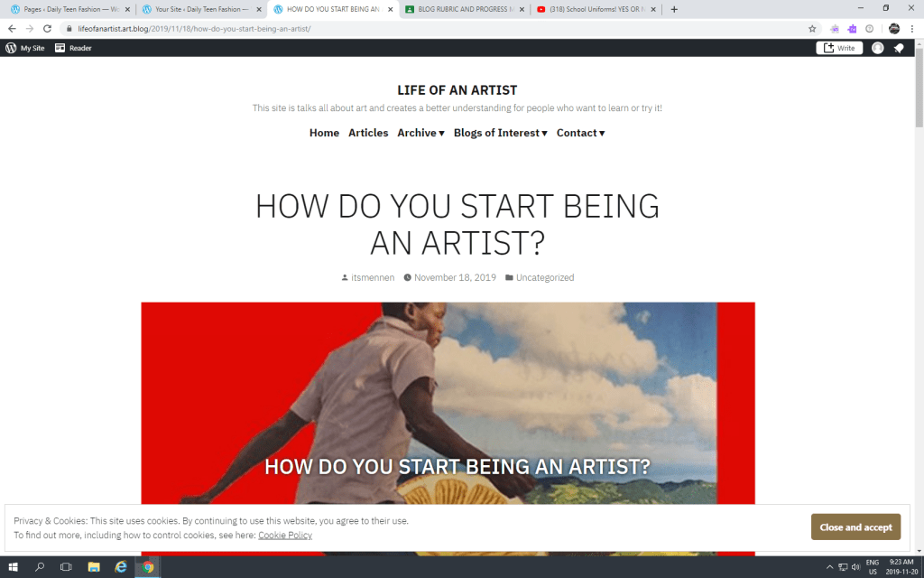Screen dimensions: 924x578
Task: Open File Explorer from the taskbar
Action: click(94, 567)
